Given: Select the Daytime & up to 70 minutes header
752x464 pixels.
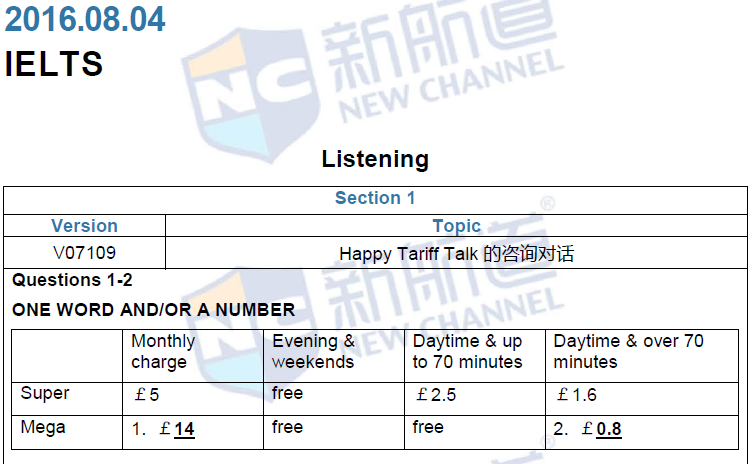Looking at the screenshot, I should (x=467, y=351).
